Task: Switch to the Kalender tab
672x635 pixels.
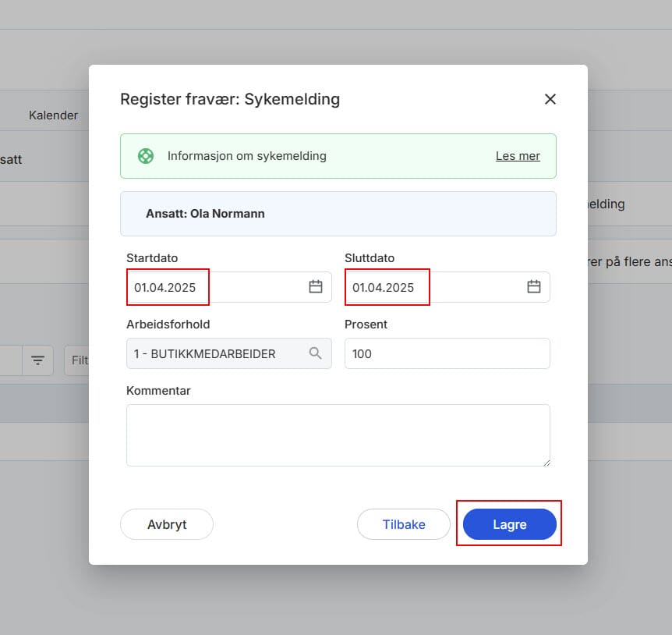Action: (x=53, y=115)
